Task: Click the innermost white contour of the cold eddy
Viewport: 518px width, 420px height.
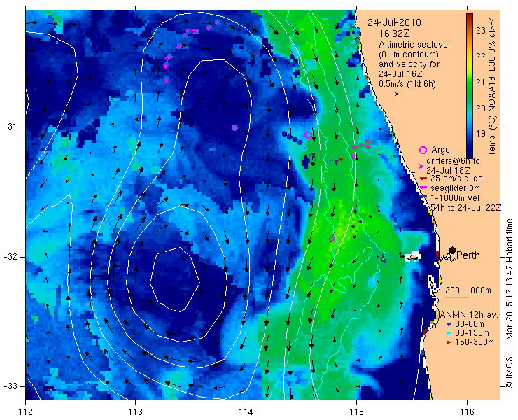Action: coord(176,279)
